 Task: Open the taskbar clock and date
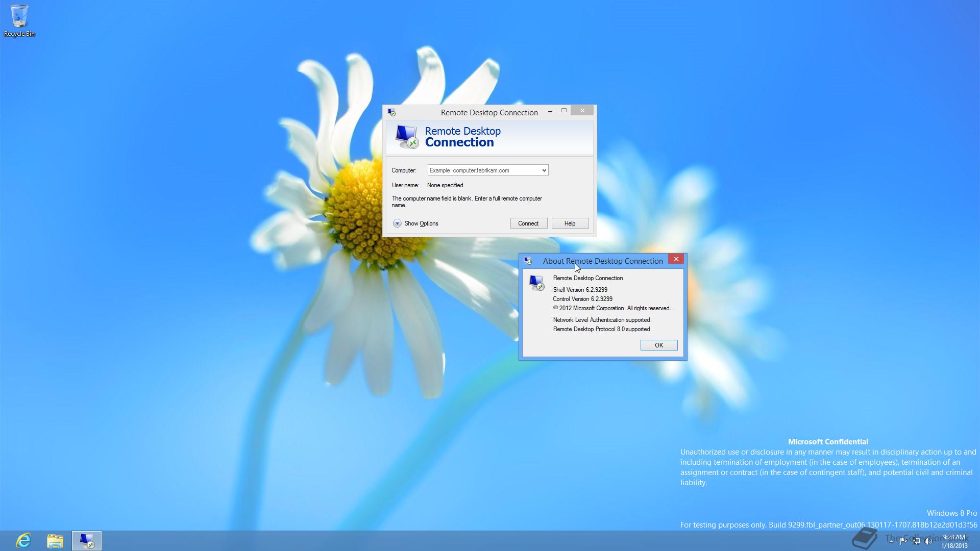click(x=954, y=541)
